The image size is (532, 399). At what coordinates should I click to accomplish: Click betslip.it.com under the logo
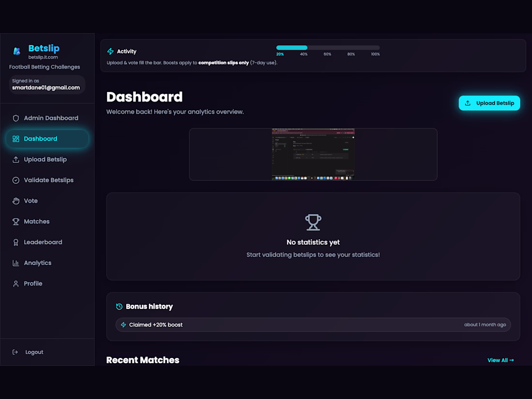pyautogui.click(x=43, y=58)
